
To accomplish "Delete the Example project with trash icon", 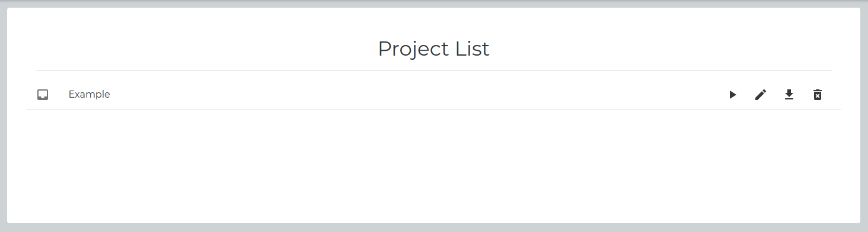I will coord(818,95).
